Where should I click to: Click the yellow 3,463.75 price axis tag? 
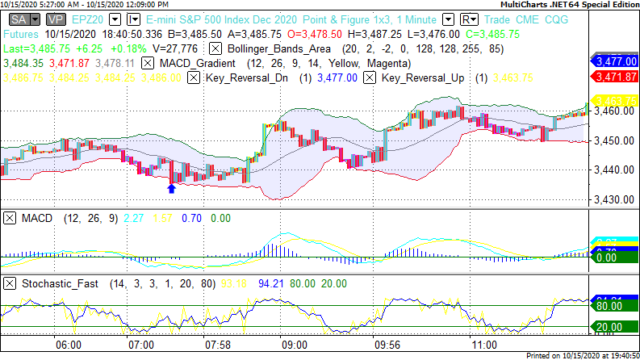pos(614,100)
